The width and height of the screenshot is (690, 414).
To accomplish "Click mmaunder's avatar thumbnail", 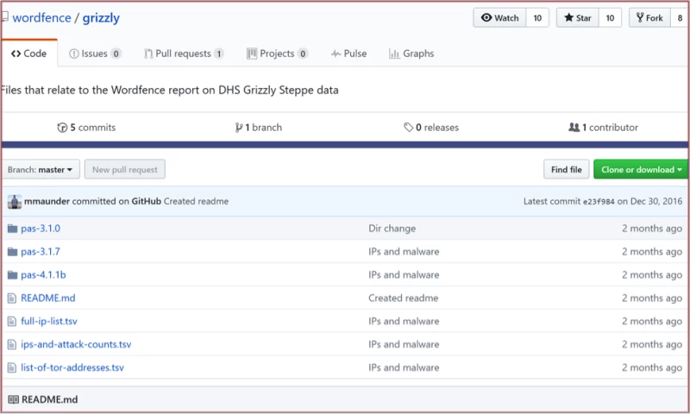I will 14,201.
